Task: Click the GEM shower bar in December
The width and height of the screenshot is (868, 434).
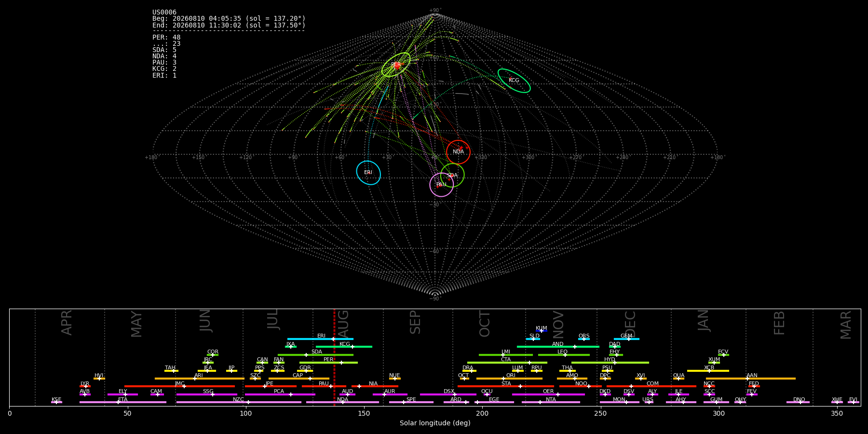Action: click(626, 339)
